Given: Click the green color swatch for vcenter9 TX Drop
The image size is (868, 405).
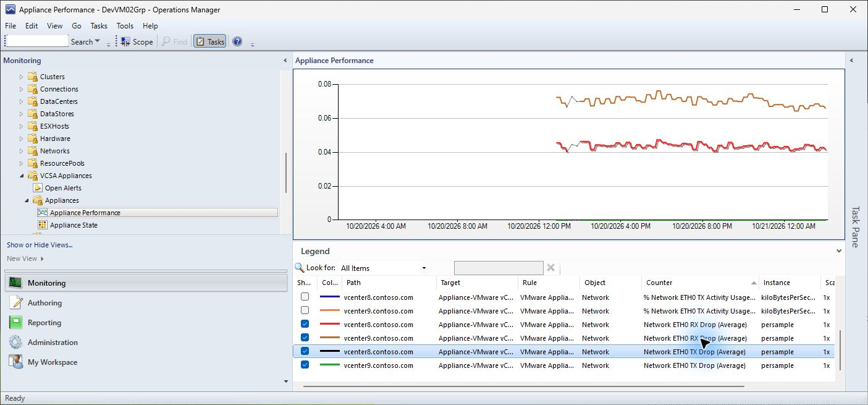Looking at the screenshot, I should point(330,365).
